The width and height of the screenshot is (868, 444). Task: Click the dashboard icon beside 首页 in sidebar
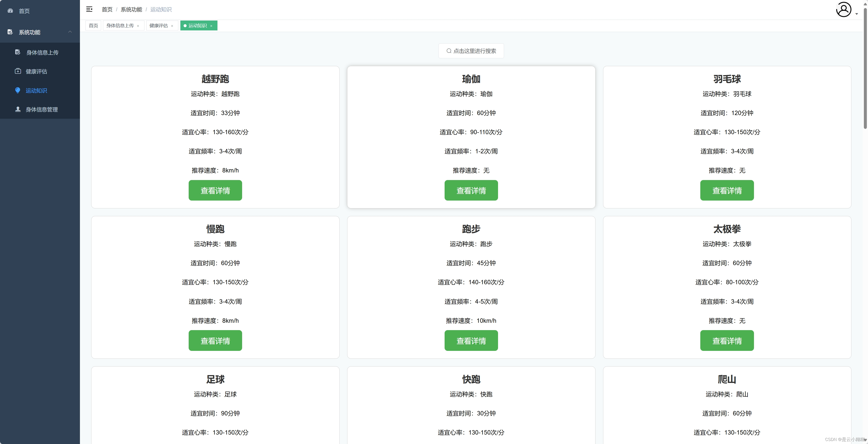click(10, 11)
